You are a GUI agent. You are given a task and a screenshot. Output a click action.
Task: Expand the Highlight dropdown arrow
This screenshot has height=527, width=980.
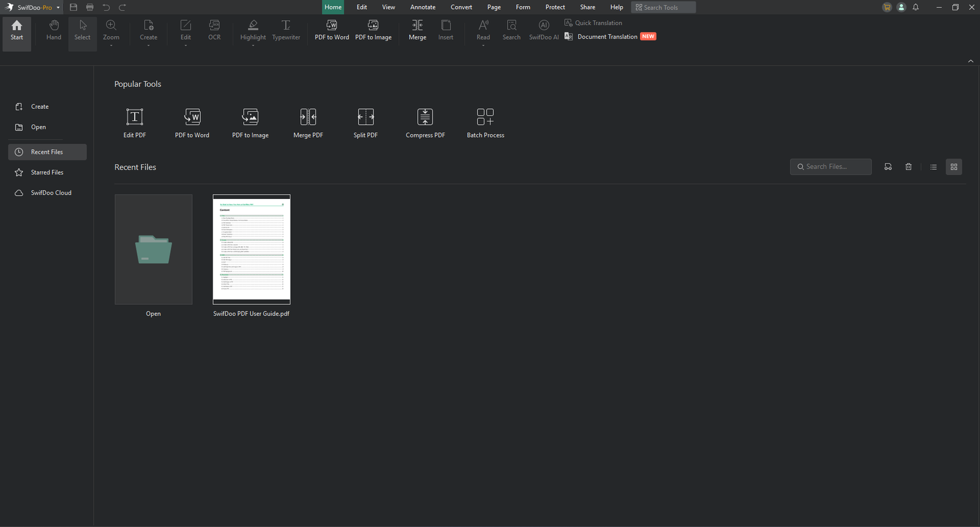tap(253, 45)
